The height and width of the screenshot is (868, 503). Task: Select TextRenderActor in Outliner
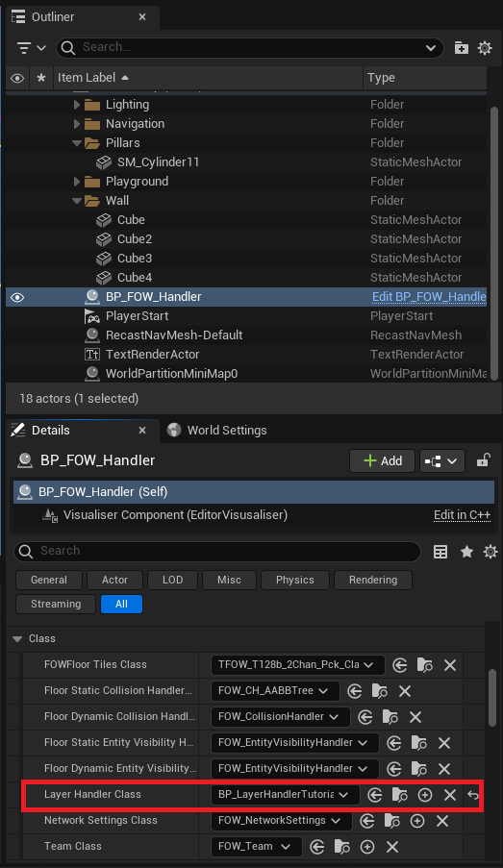[x=152, y=355]
